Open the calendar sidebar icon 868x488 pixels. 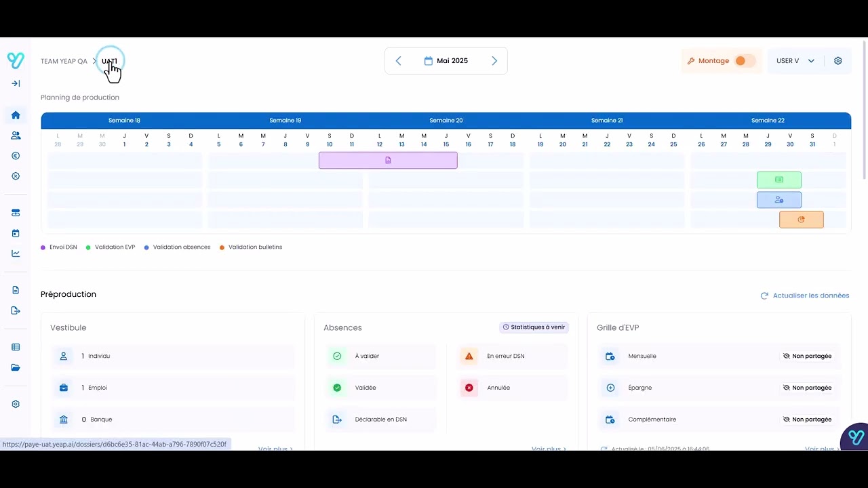coord(16,233)
